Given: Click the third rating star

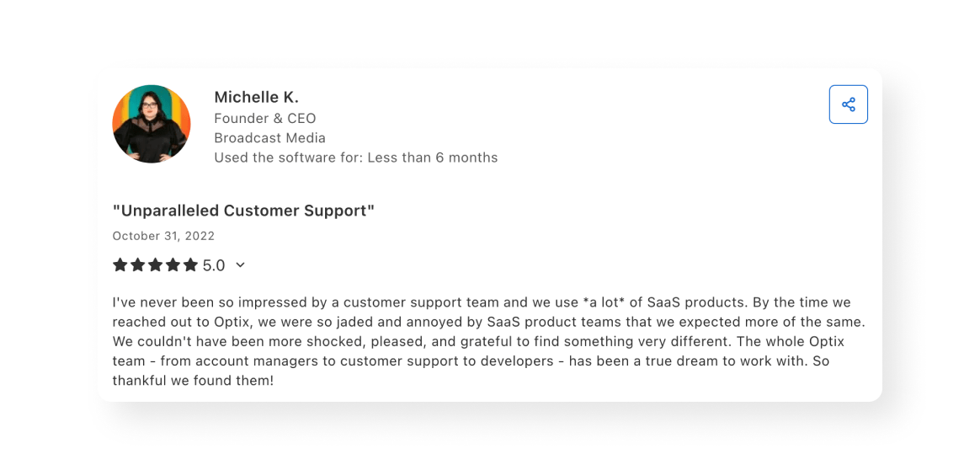Looking at the screenshot, I should [x=156, y=264].
